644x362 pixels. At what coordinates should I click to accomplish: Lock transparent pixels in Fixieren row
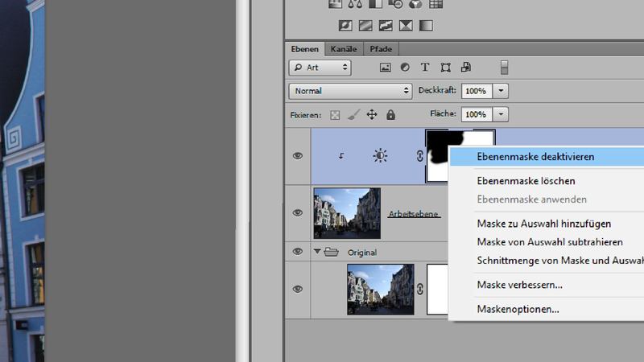point(336,115)
